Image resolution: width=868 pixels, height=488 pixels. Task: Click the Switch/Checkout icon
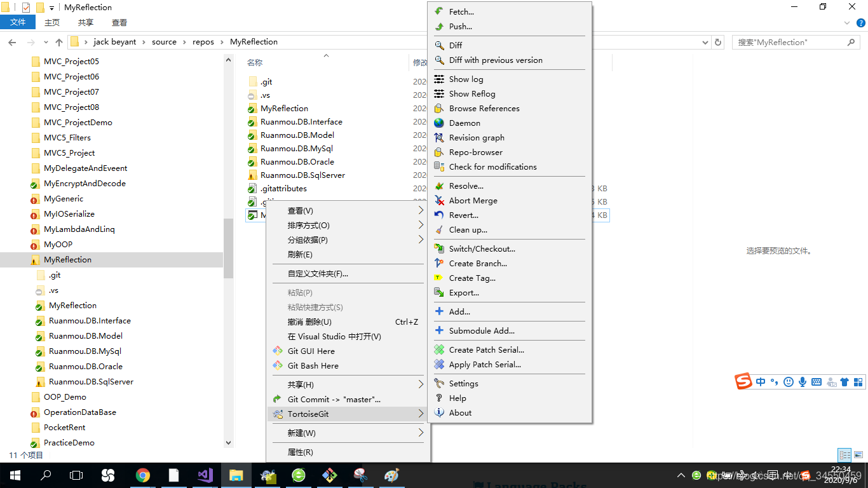(x=439, y=248)
